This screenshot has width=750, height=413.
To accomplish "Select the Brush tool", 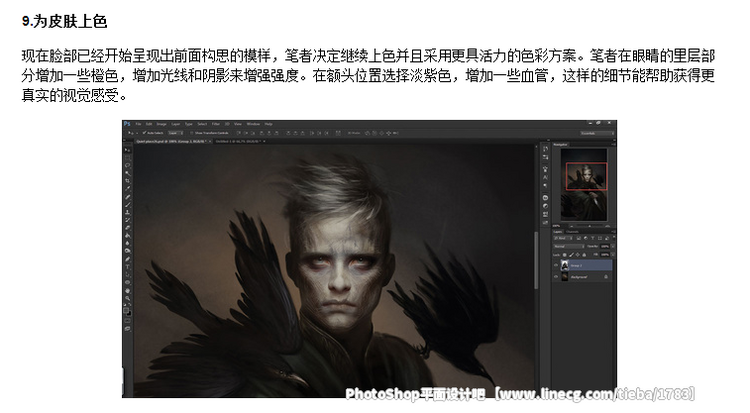I will pyautogui.click(x=127, y=205).
